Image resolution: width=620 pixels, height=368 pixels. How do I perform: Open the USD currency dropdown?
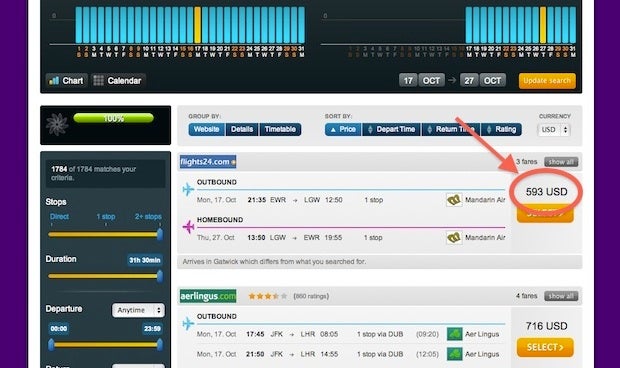click(554, 130)
